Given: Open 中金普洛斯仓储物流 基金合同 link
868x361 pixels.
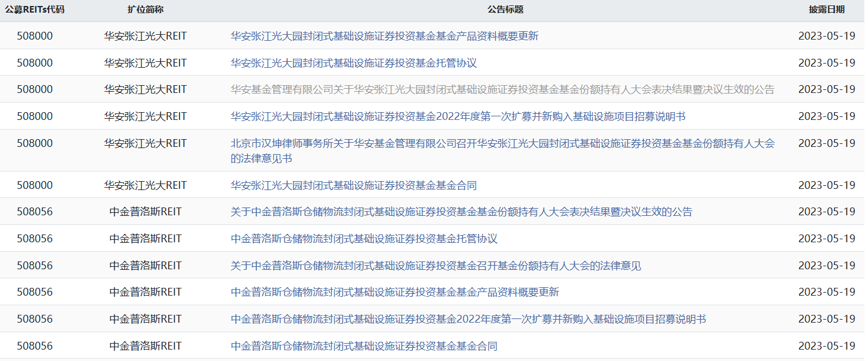Looking at the screenshot, I should [x=364, y=346].
